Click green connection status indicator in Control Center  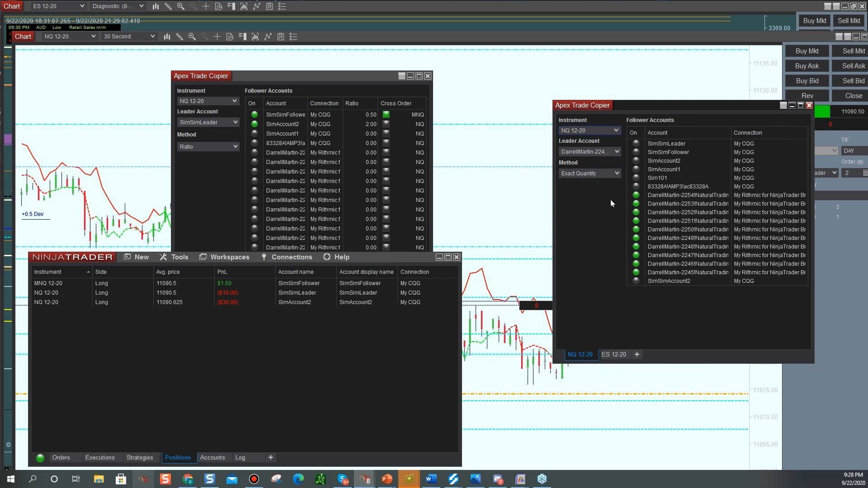pos(40,458)
